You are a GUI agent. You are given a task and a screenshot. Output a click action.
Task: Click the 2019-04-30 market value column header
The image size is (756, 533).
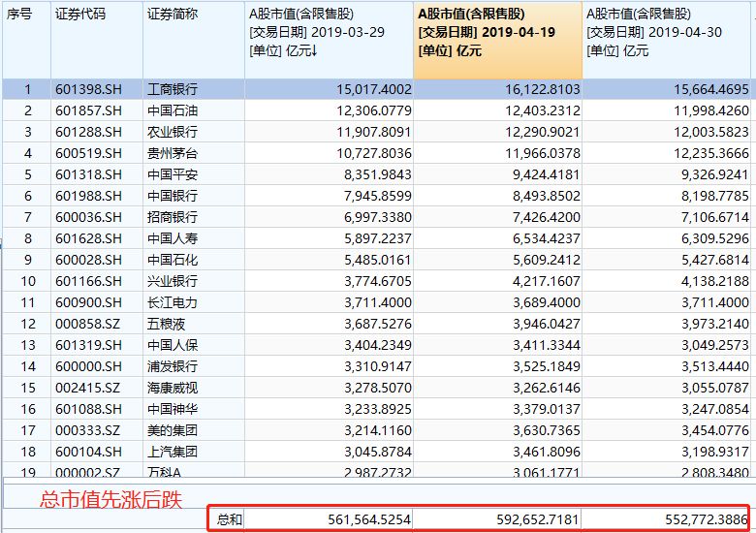pos(666,40)
